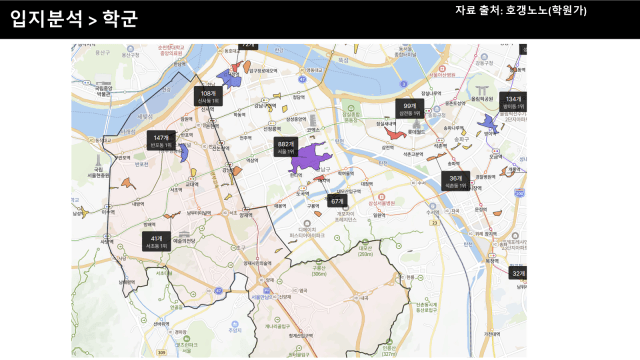Select the blue academy zone near 방이역

pos(488,123)
